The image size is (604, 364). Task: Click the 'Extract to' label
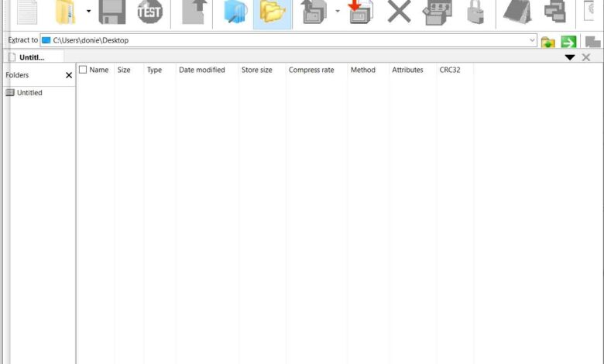(22, 40)
